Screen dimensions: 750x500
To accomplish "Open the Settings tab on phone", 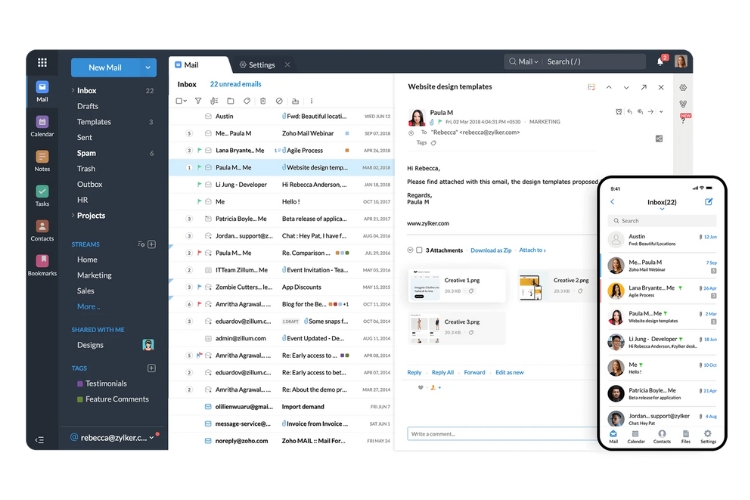I will pos(707,436).
